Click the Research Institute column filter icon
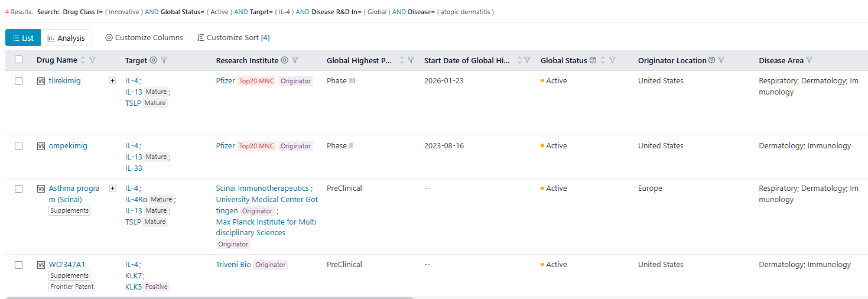This screenshot has height=299, width=868. [x=295, y=60]
